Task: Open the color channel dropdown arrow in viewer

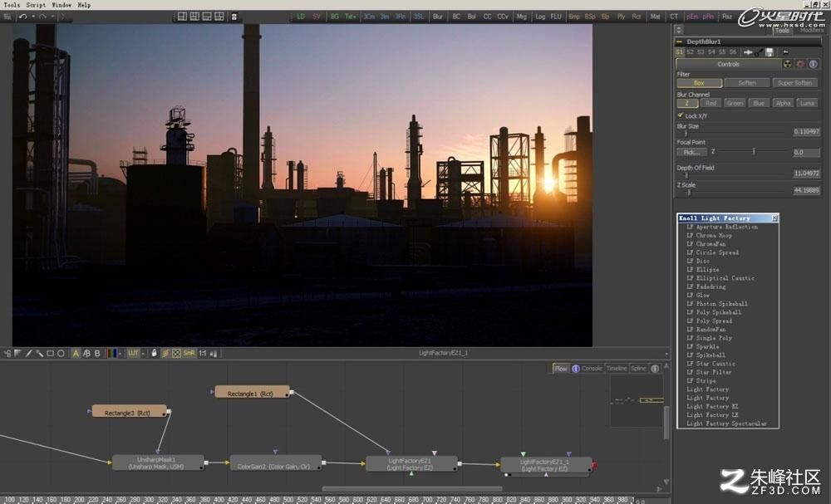Action: point(120,353)
